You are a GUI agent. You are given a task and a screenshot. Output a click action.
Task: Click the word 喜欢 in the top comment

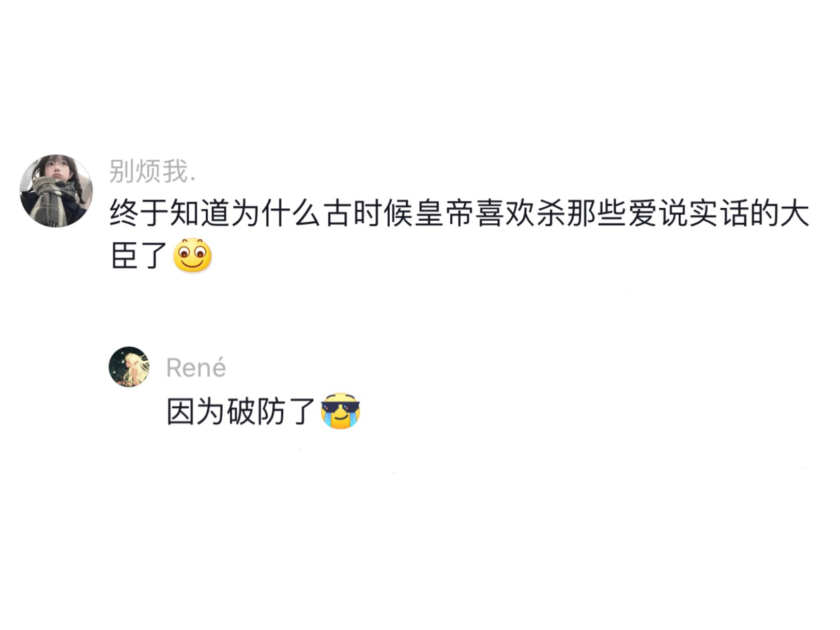505,213
